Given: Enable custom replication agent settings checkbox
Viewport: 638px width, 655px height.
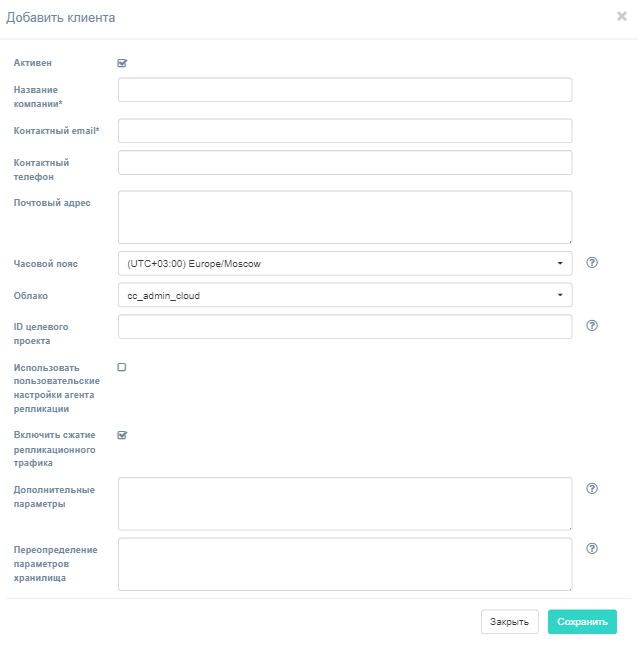Looking at the screenshot, I should (x=122, y=367).
